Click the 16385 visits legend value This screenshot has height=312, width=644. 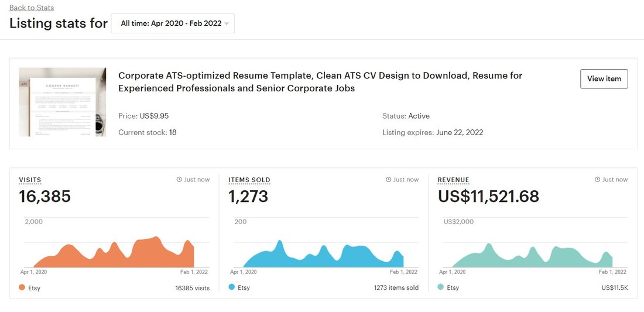click(192, 288)
